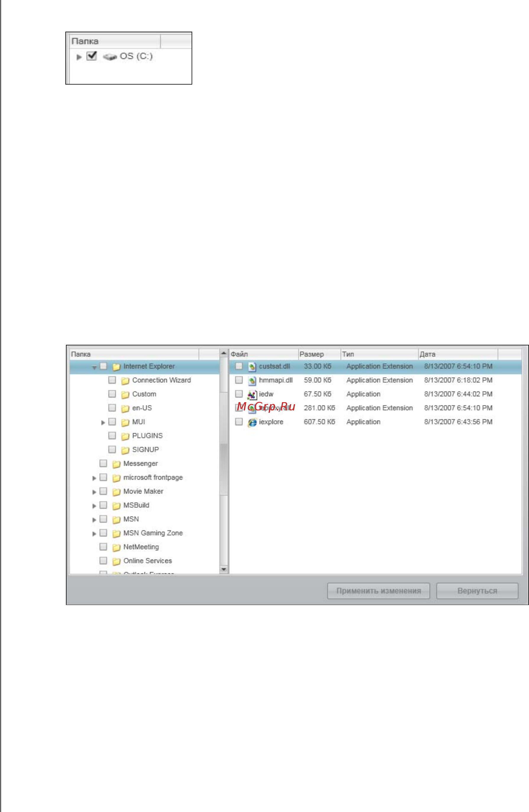Click the date 8/13/2007 6:44:02 PM
529x812 pixels.
[458, 394]
